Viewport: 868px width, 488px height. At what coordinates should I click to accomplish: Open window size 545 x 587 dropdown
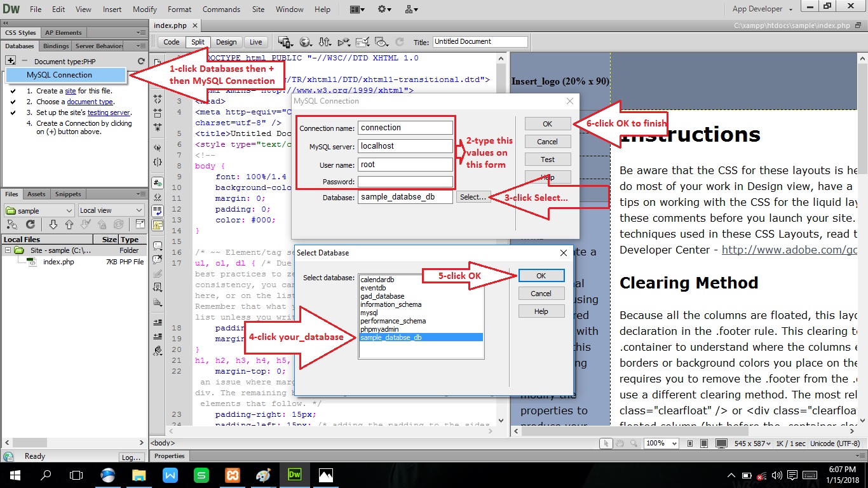[x=752, y=444]
